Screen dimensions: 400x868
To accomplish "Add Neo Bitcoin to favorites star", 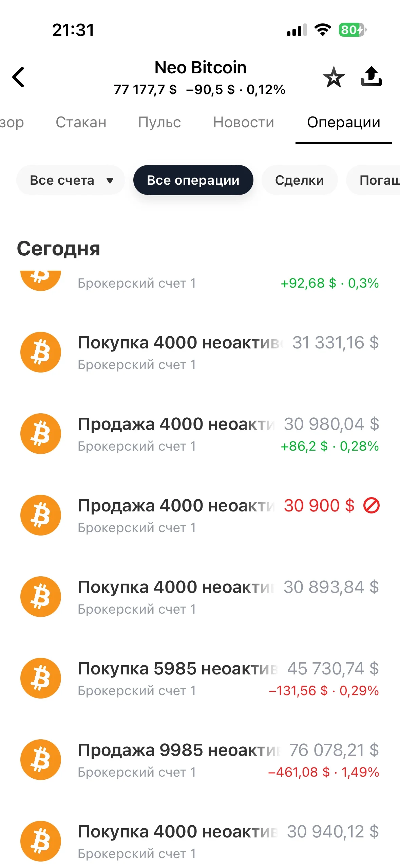I will click(x=334, y=77).
